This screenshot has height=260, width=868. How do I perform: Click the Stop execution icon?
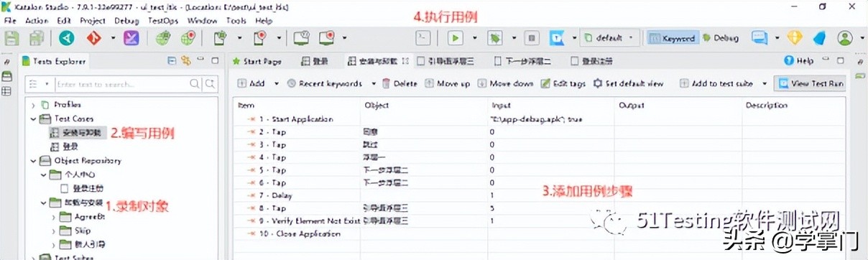point(532,39)
